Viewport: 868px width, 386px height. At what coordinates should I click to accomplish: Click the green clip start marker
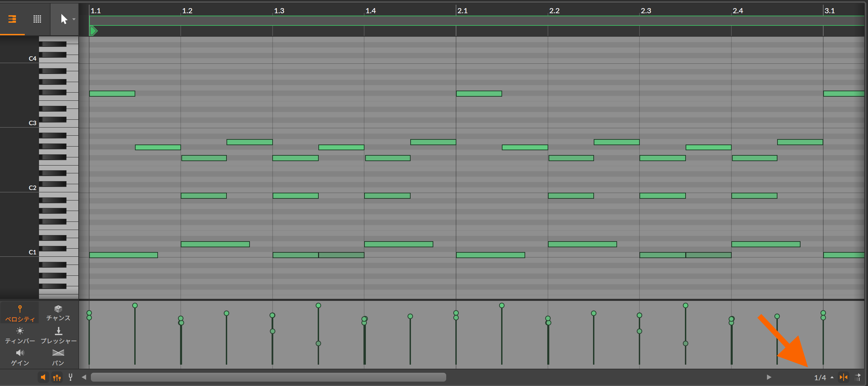[x=93, y=31]
